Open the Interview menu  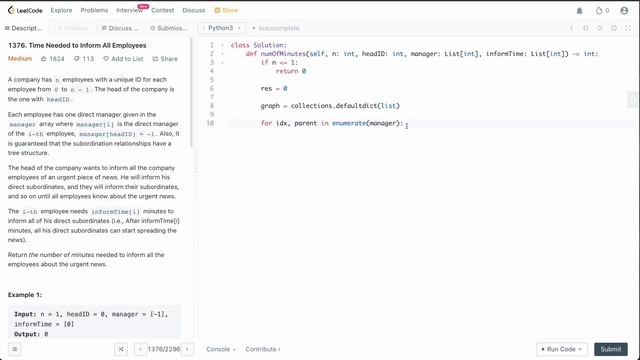click(129, 10)
